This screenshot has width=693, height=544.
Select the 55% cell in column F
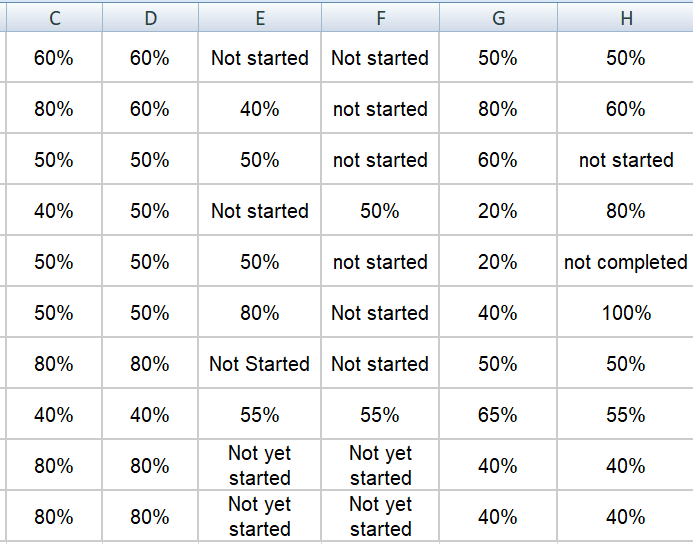click(x=380, y=415)
